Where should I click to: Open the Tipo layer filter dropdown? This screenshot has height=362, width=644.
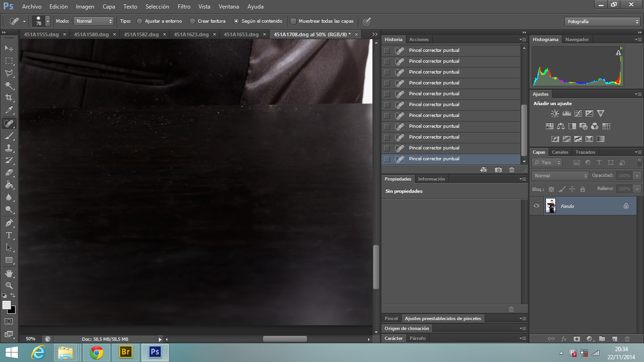(x=547, y=162)
